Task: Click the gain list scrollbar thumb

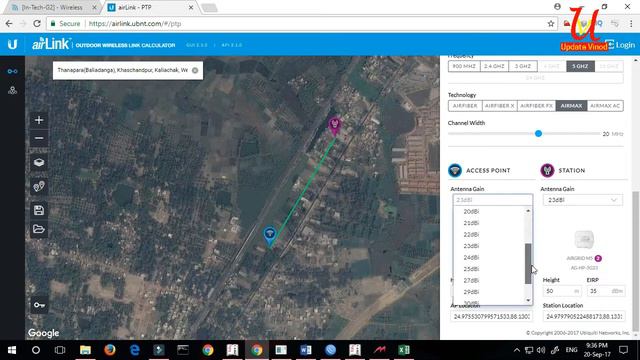Action: [528, 263]
